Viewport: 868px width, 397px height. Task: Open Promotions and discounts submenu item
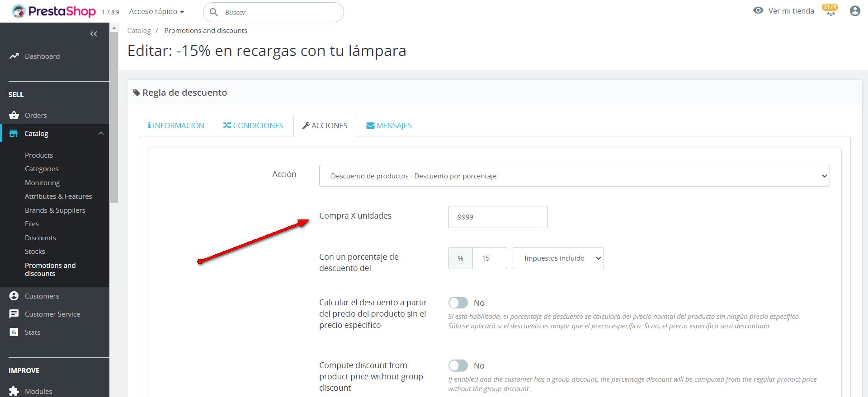[50, 269]
